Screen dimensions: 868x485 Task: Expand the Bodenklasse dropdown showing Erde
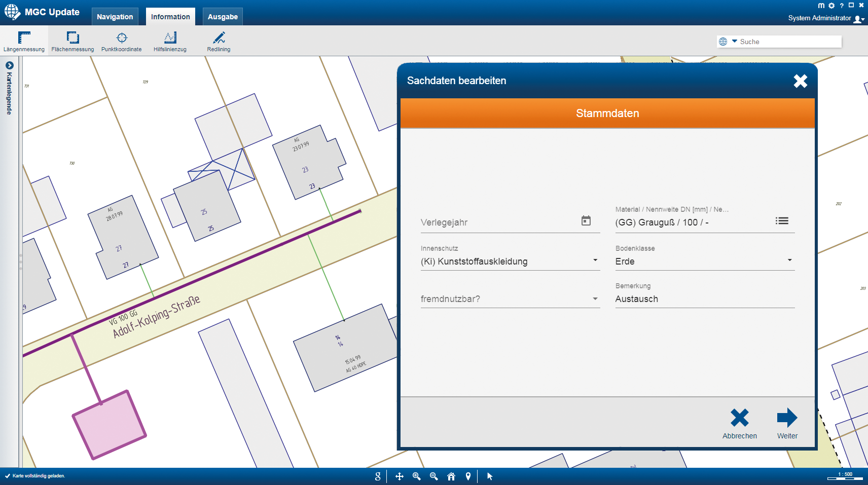pos(789,260)
